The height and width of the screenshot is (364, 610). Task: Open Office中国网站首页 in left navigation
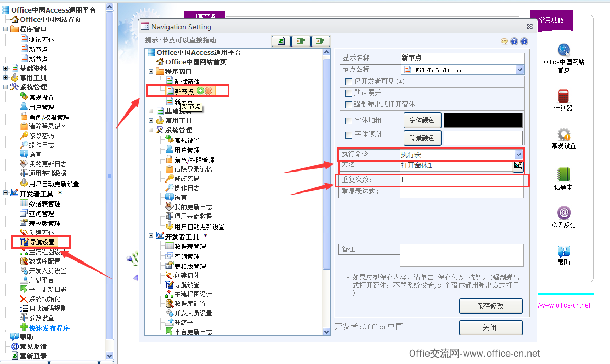[x=51, y=19]
